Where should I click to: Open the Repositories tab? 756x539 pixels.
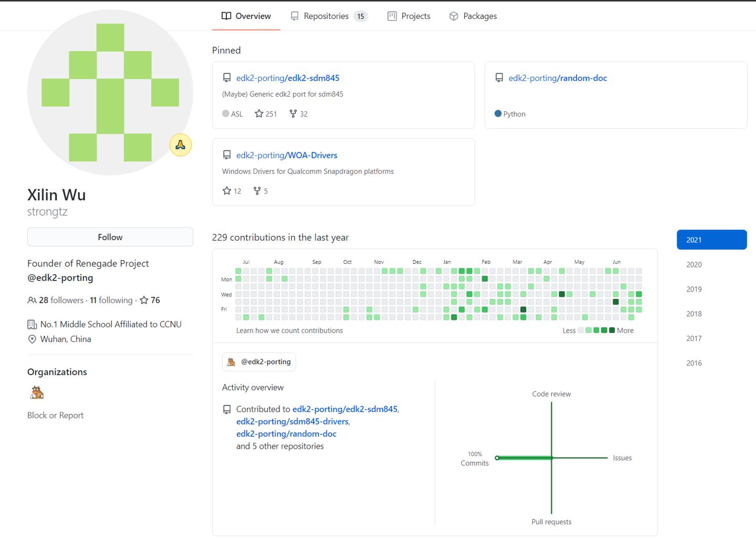pyautogui.click(x=329, y=16)
